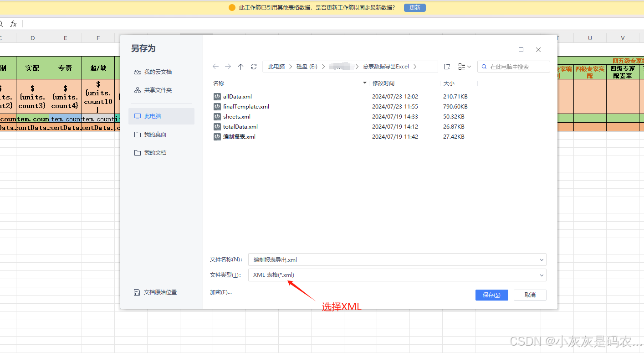This screenshot has height=353, width=644.
Task: Open 我的桌面 in the sidebar
Action: point(162,135)
